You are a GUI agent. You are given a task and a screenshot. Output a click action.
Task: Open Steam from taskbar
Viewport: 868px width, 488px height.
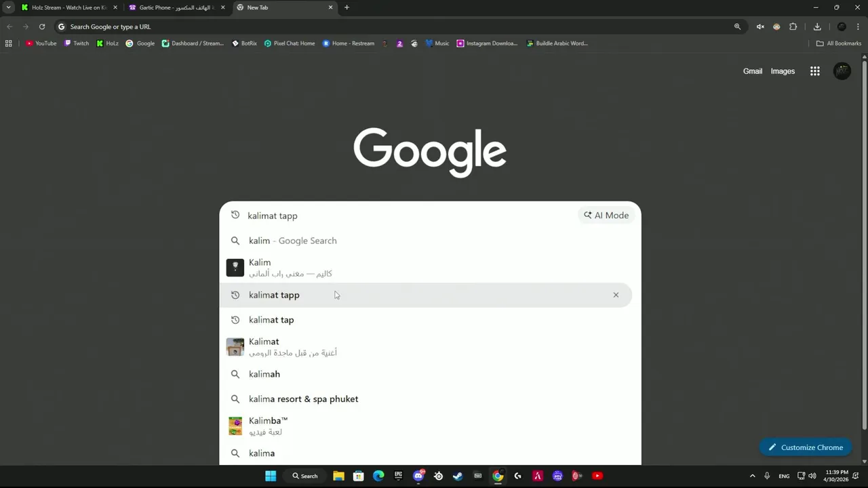point(458,476)
